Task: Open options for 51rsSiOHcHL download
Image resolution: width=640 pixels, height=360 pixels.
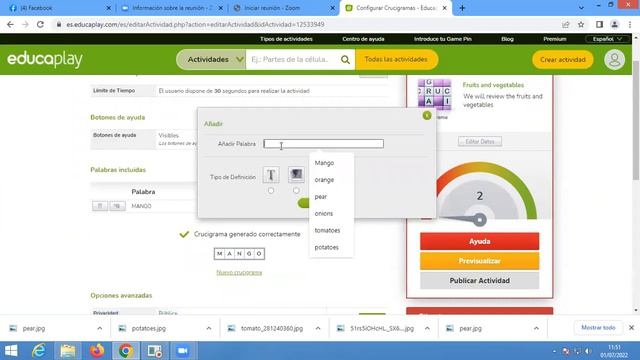Action: (x=427, y=328)
